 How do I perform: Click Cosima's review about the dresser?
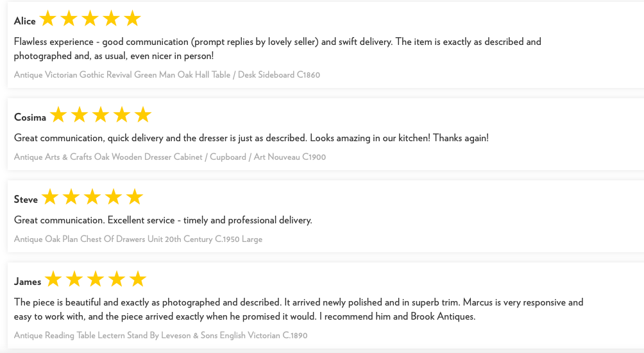[251, 137]
